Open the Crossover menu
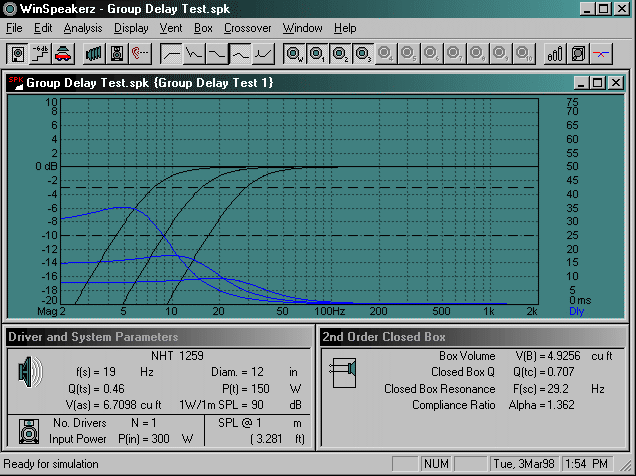Viewport: 636px width, 476px height. point(248,28)
